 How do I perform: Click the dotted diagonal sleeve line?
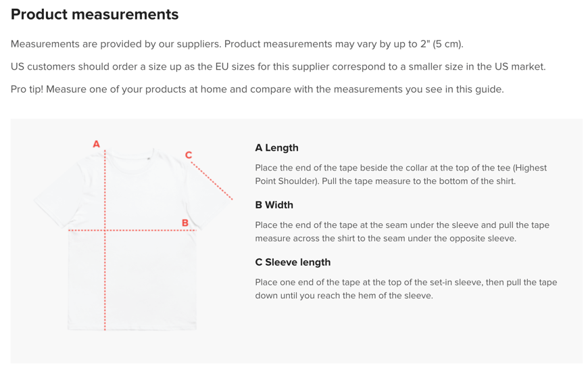[212, 181]
